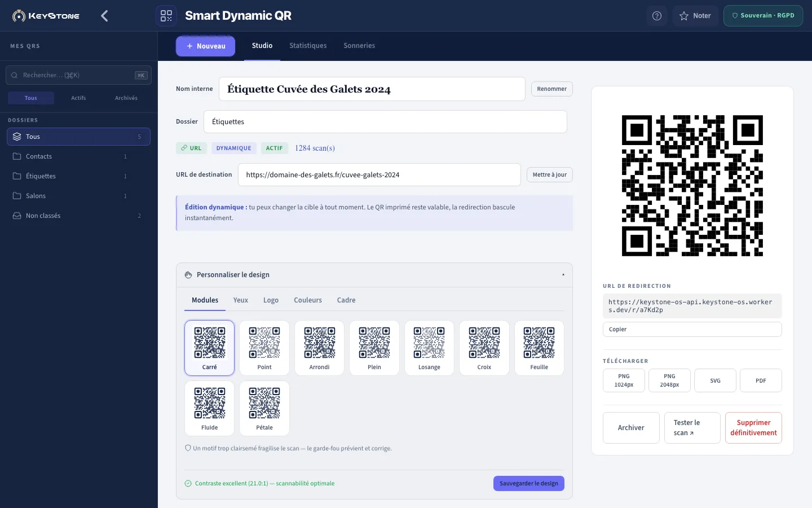Select the Actifs filter
Image resolution: width=812 pixels, height=508 pixels.
(78, 98)
